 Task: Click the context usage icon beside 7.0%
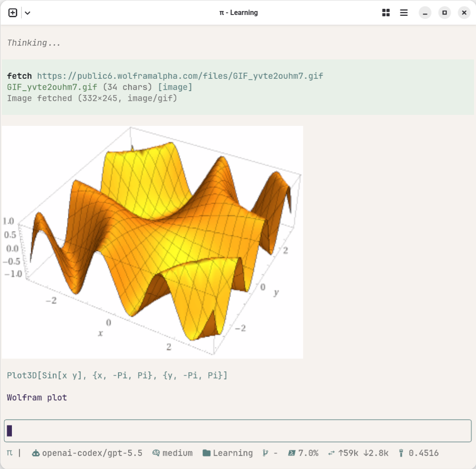292,453
